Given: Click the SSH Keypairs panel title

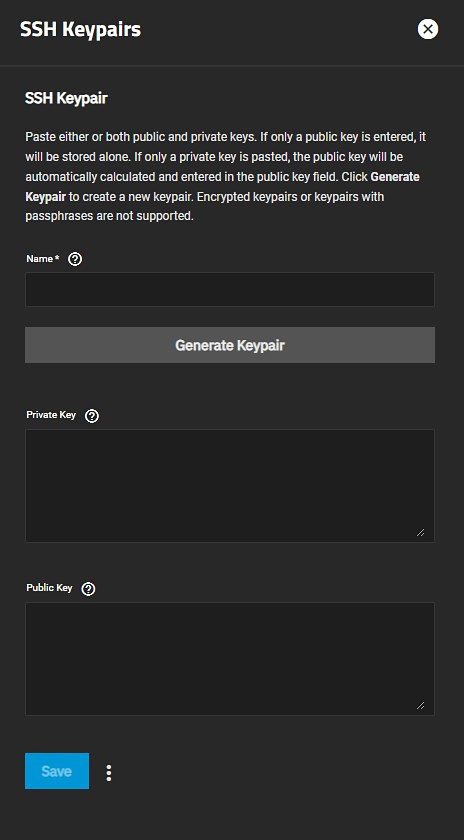Looking at the screenshot, I should click(80, 29).
